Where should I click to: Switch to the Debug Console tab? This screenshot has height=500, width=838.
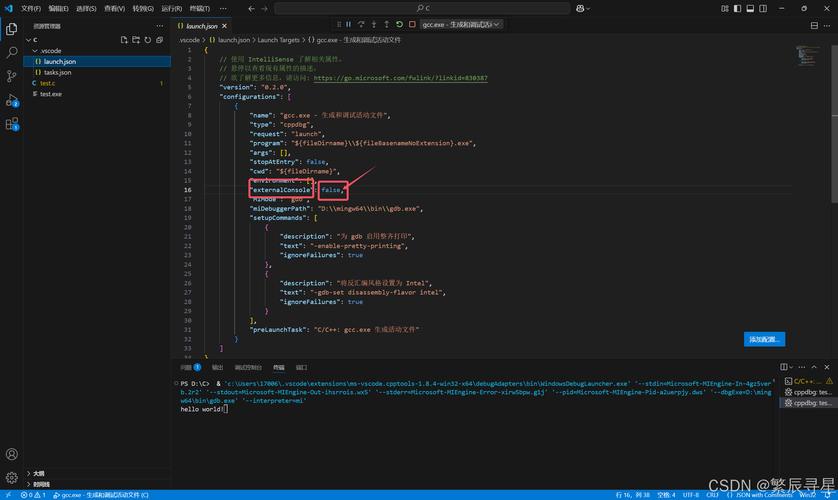(248, 368)
